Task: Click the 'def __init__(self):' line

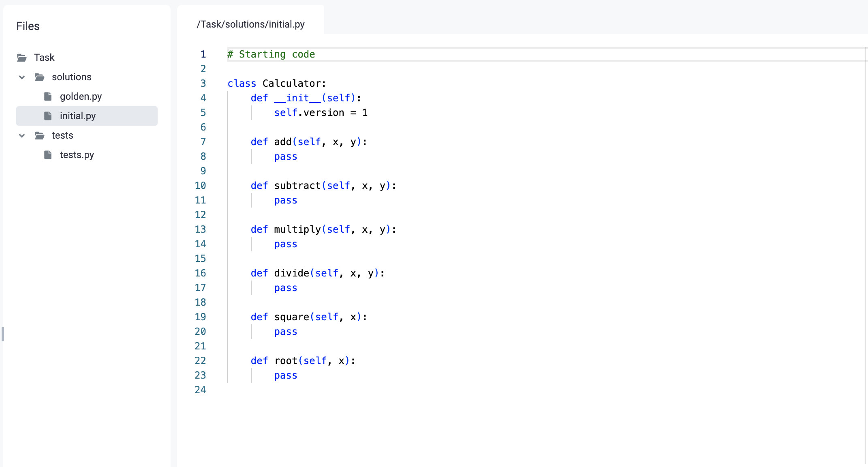Action: point(306,98)
